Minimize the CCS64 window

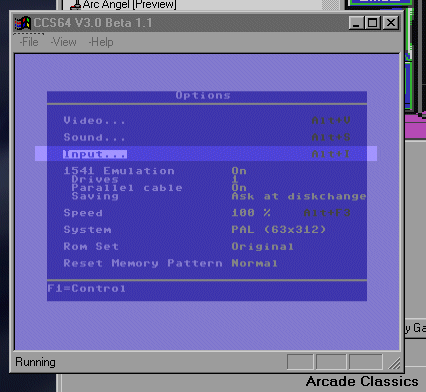(x=356, y=23)
